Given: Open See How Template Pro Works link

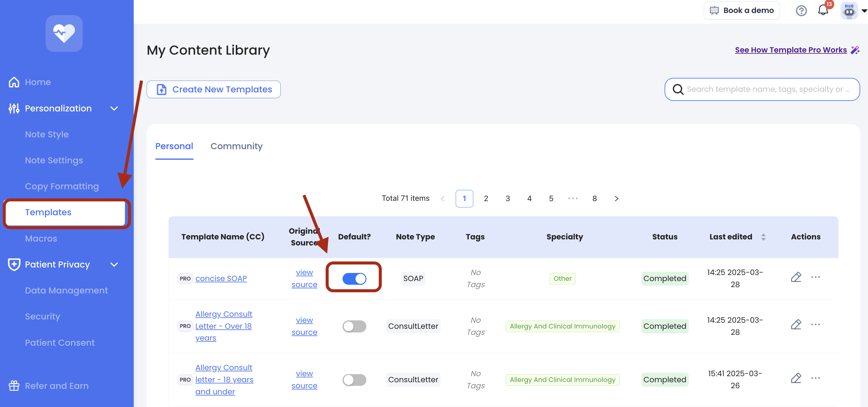Looking at the screenshot, I should [790, 50].
